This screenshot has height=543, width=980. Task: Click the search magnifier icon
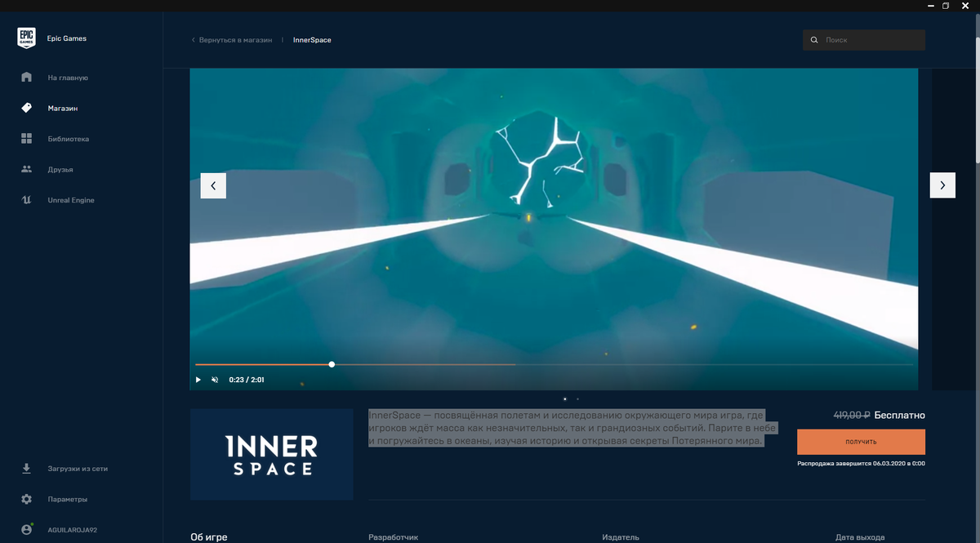(x=814, y=40)
